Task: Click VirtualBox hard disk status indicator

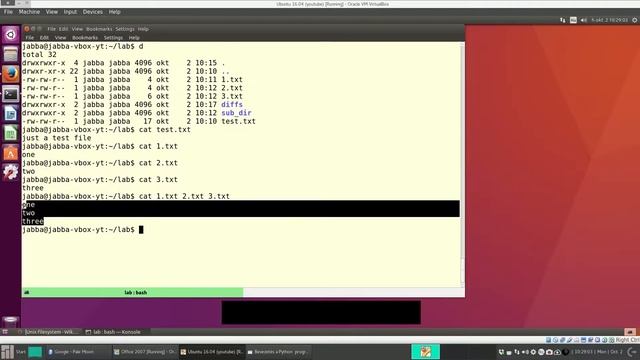Action: [x=548, y=340]
